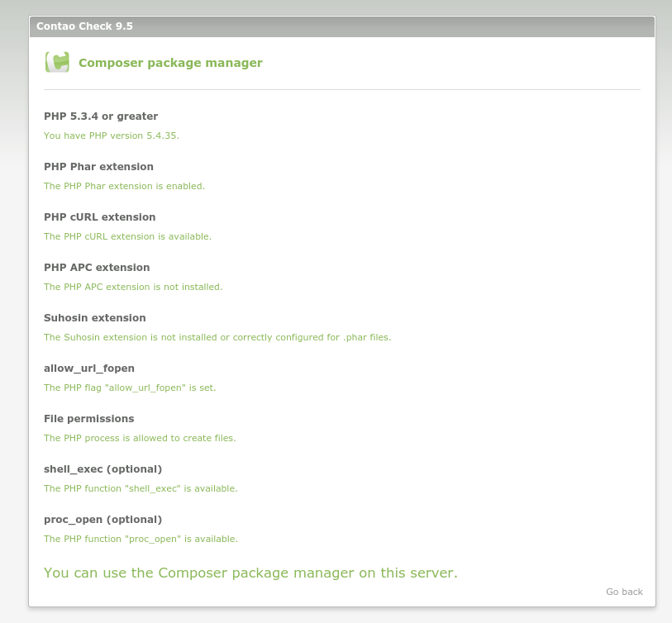
Task: Select the Composer package manager heading
Action: [170, 63]
